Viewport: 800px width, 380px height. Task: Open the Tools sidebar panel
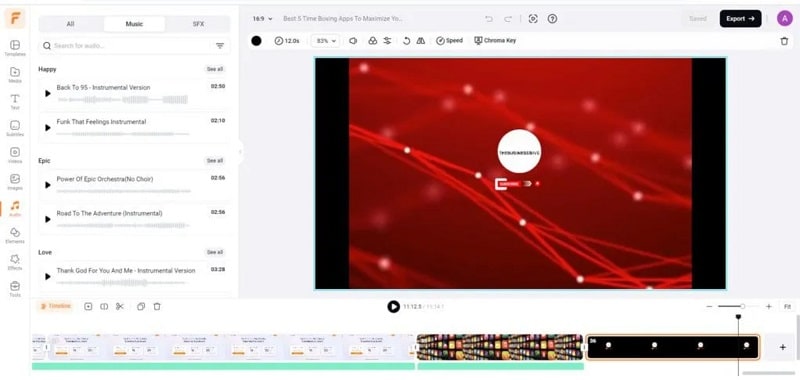point(15,289)
